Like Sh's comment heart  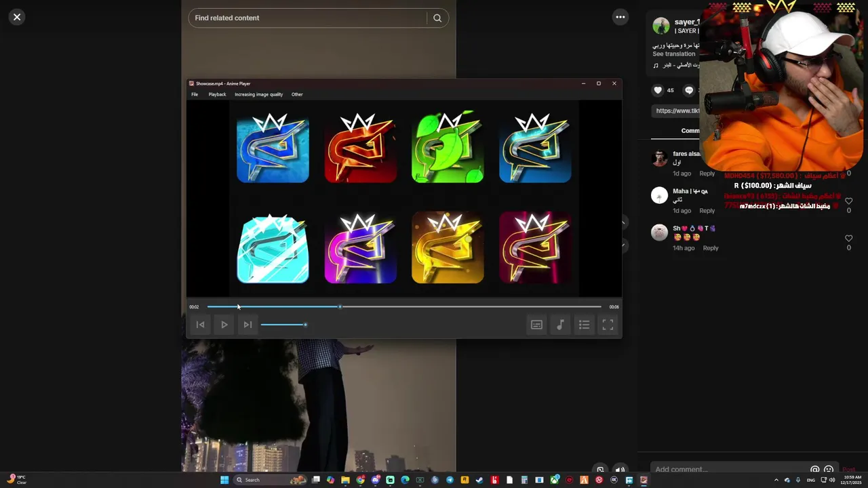(x=848, y=239)
